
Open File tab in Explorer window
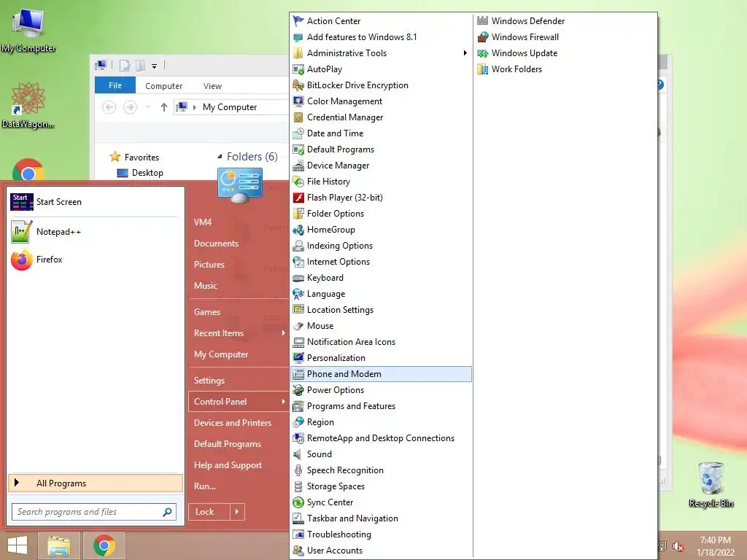click(115, 85)
